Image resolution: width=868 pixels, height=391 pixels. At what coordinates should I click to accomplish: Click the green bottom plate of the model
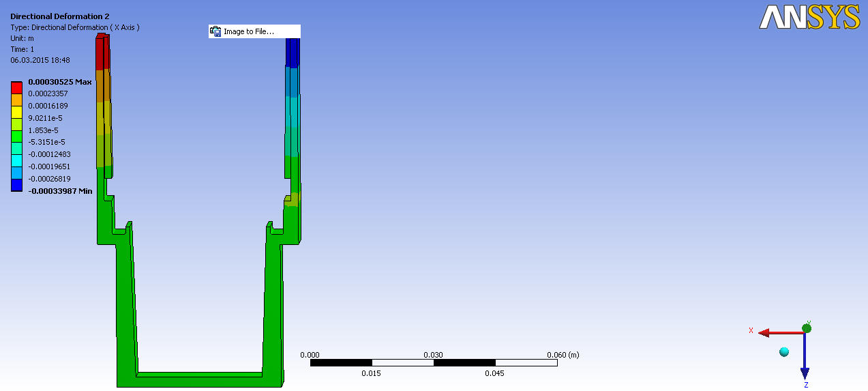[200, 380]
